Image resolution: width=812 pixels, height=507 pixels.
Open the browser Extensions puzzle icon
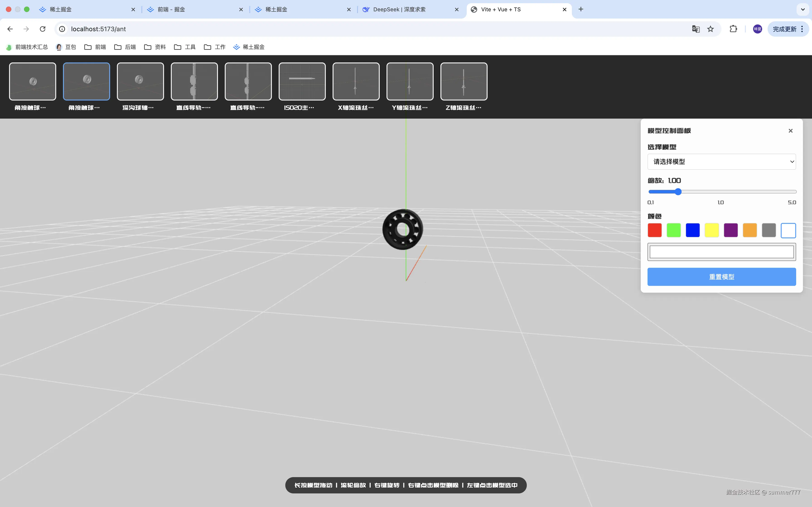point(733,29)
